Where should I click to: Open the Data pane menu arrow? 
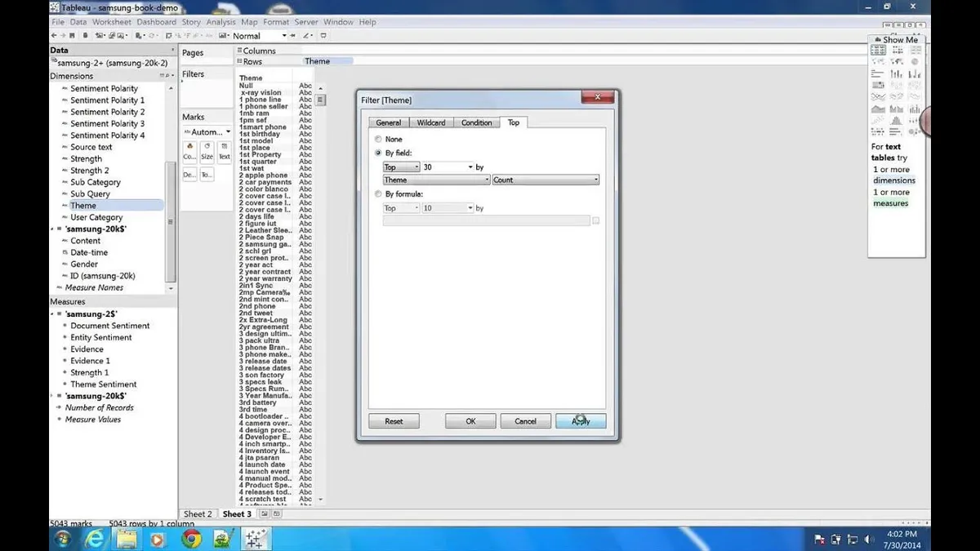click(171, 51)
